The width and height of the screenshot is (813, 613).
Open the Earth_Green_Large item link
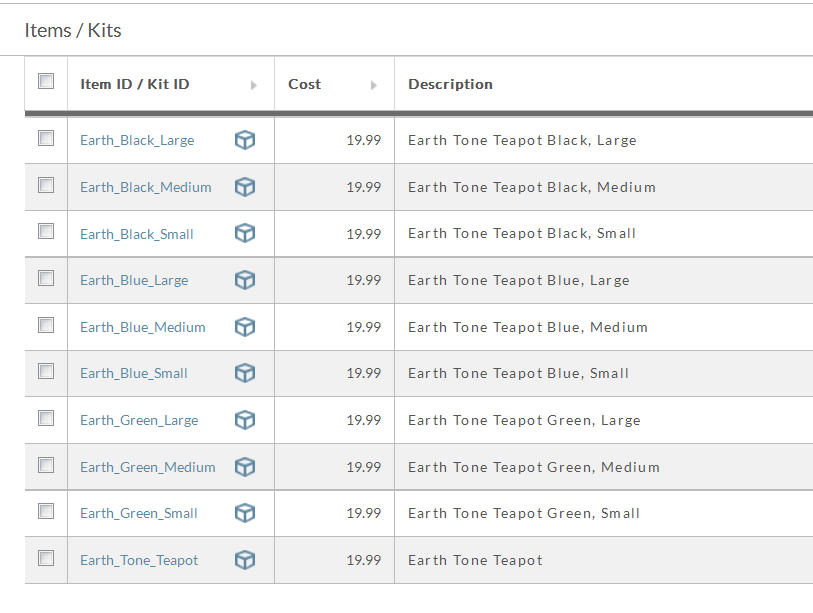(x=139, y=421)
